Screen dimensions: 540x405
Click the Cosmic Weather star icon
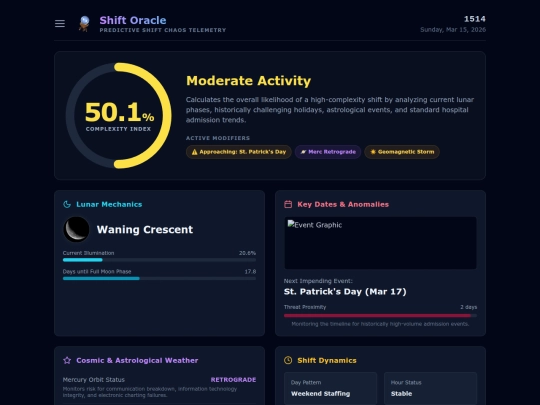[67, 360]
